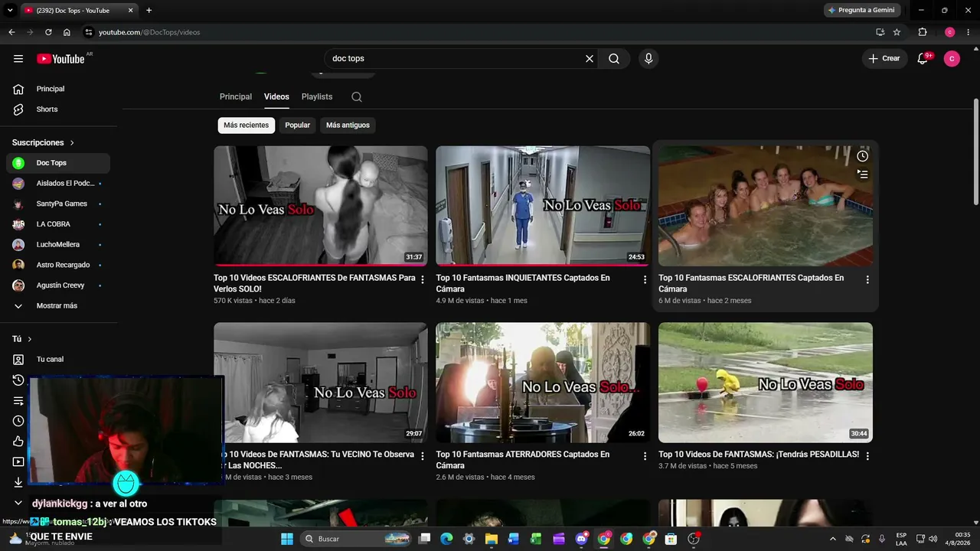Image resolution: width=980 pixels, height=551 pixels.
Task: Expand the Suscripciones section header
Action: tap(44, 143)
